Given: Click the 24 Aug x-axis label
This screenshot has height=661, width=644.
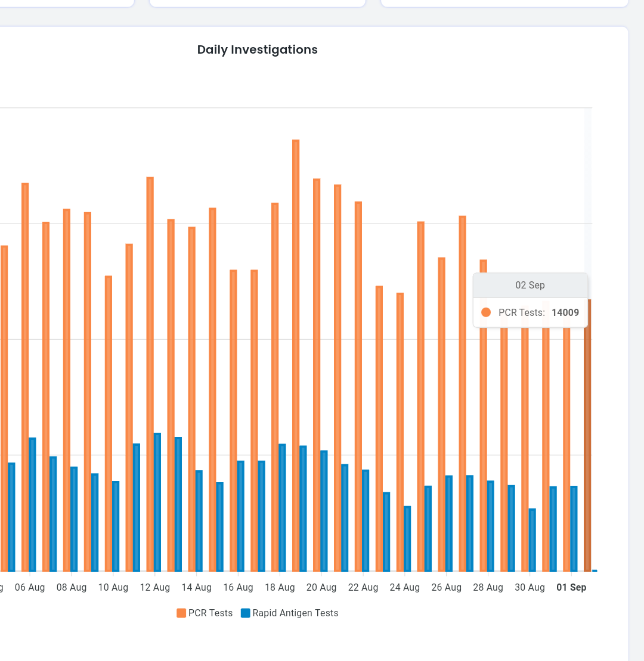Looking at the screenshot, I should pyautogui.click(x=405, y=587).
